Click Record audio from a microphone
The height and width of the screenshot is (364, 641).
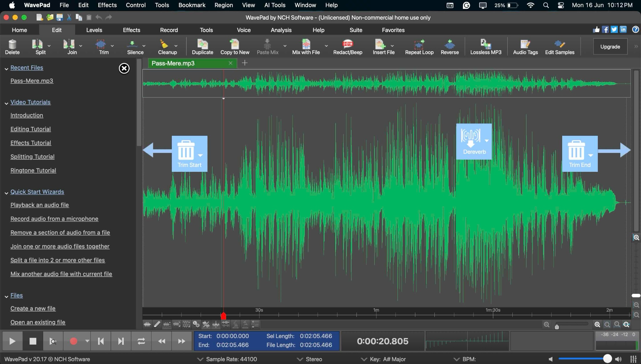pyautogui.click(x=54, y=219)
